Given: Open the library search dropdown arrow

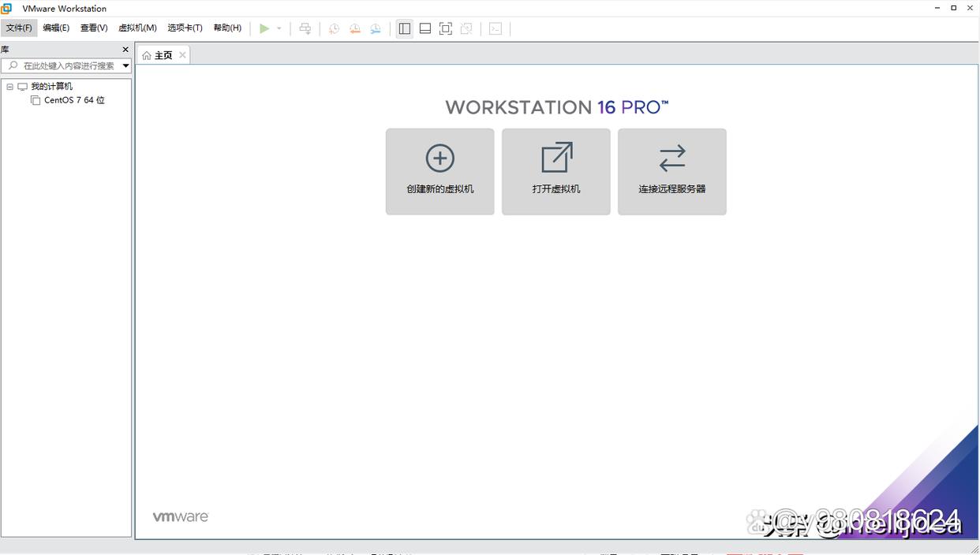Looking at the screenshot, I should (x=125, y=65).
